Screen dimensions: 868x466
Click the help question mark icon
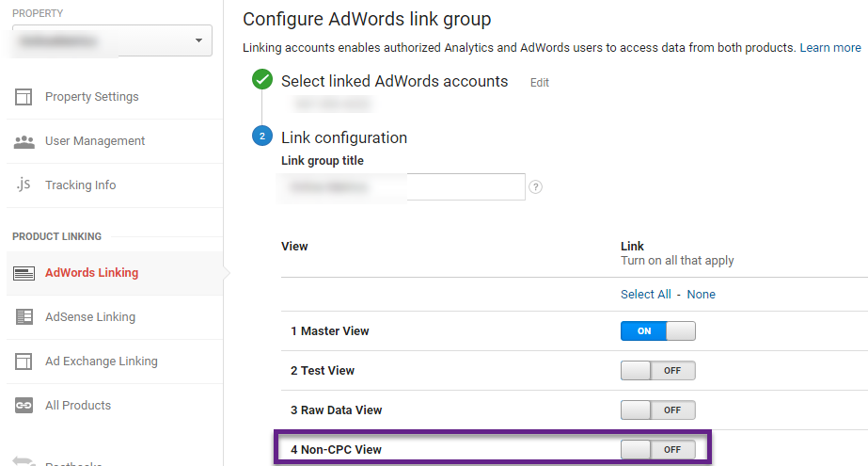coord(535,187)
